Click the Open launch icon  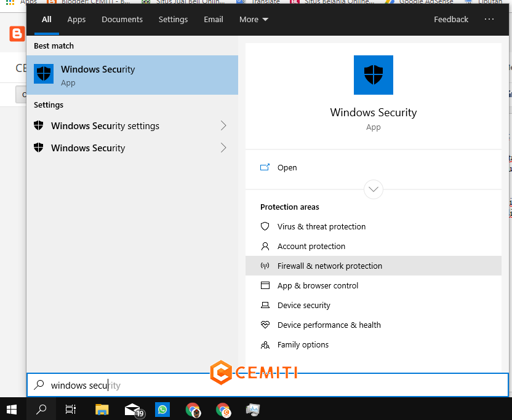pos(265,167)
